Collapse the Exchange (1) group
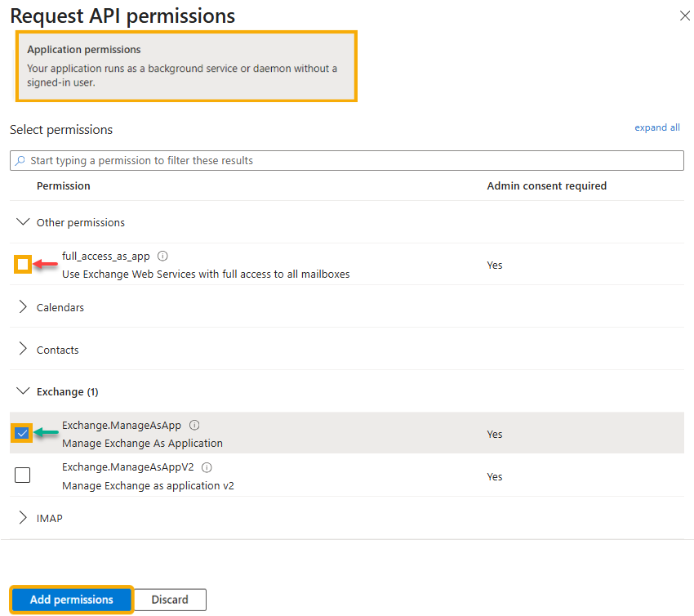The height and width of the screenshot is (616, 694). click(x=23, y=392)
